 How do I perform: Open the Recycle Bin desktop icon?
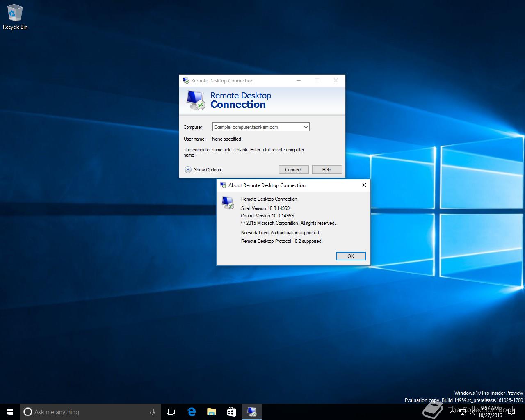pyautogui.click(x=15, y=17)
